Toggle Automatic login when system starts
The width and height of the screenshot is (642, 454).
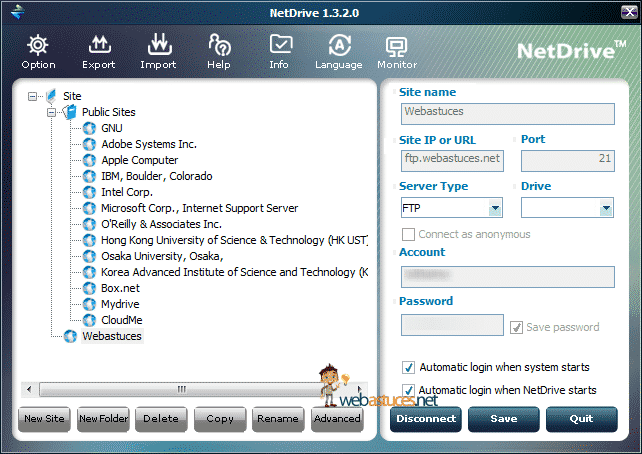(408, 367)
